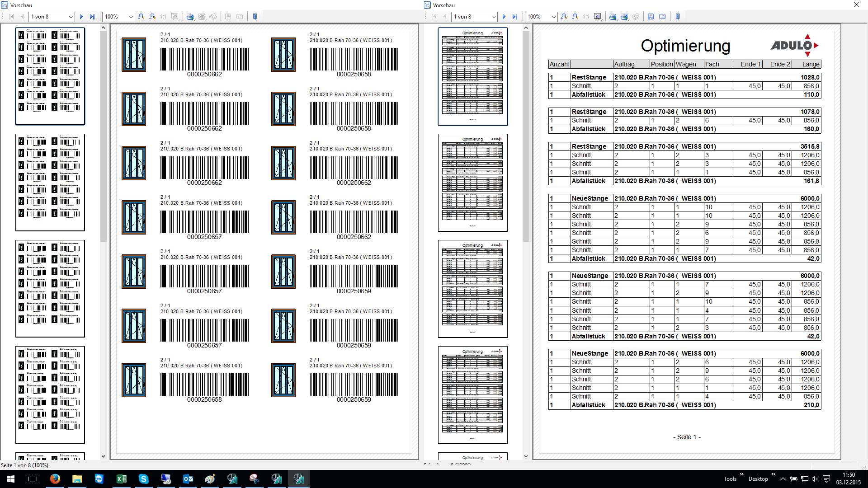
Task: Open Remote Desktop icon on taskbar
Action: 166,479
